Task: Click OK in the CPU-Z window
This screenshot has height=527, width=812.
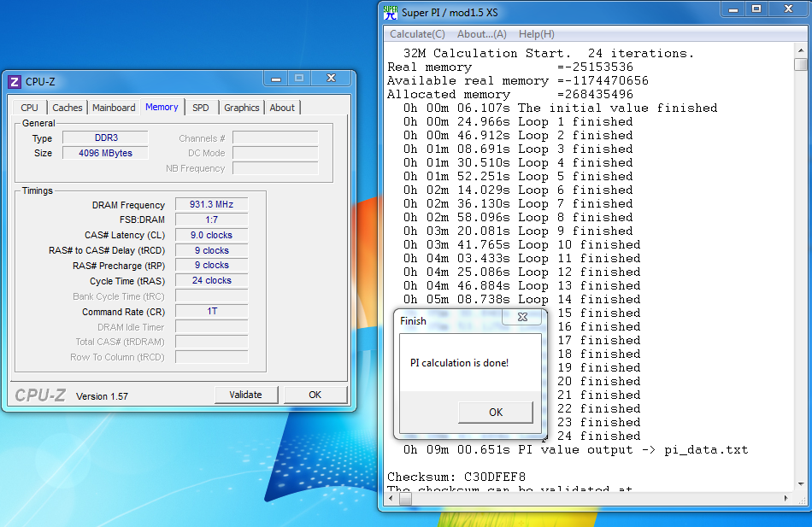Action: pos(315,395)
